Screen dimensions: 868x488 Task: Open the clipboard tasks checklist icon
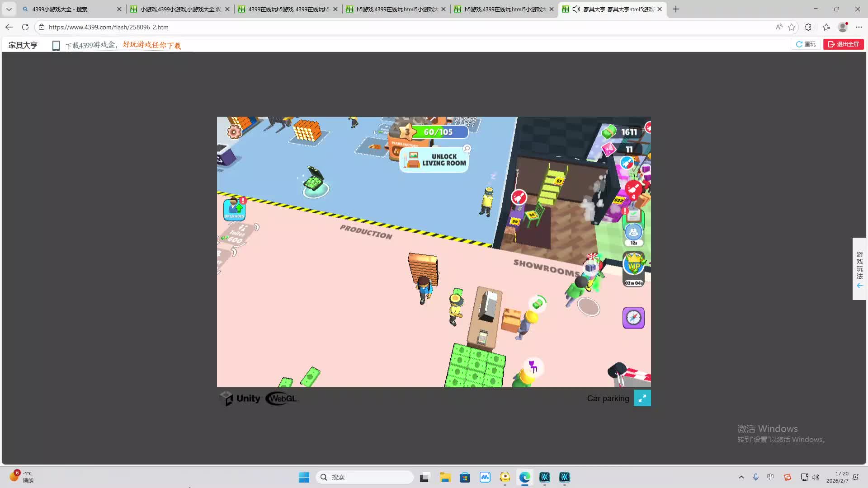pyautogui.click(x=633, y=216)
